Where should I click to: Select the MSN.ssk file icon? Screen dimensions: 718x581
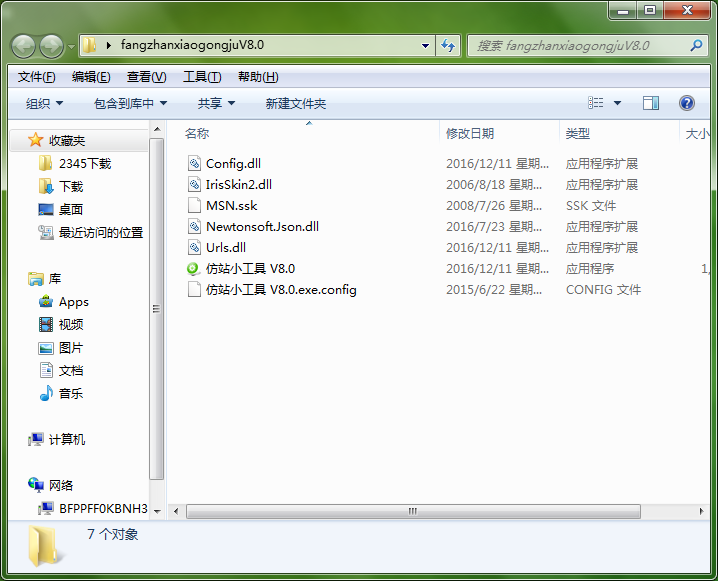[x=194, y=206]
